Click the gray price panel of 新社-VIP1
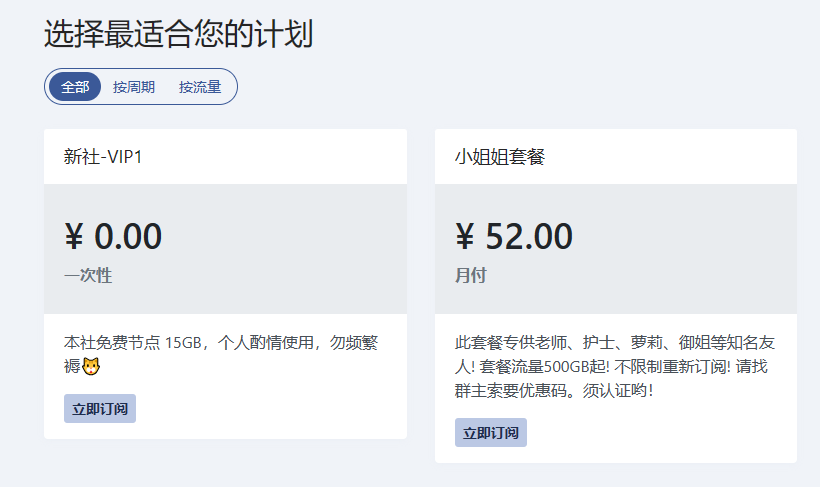Screen dimensions: 820x487 [x=225, y=249]
